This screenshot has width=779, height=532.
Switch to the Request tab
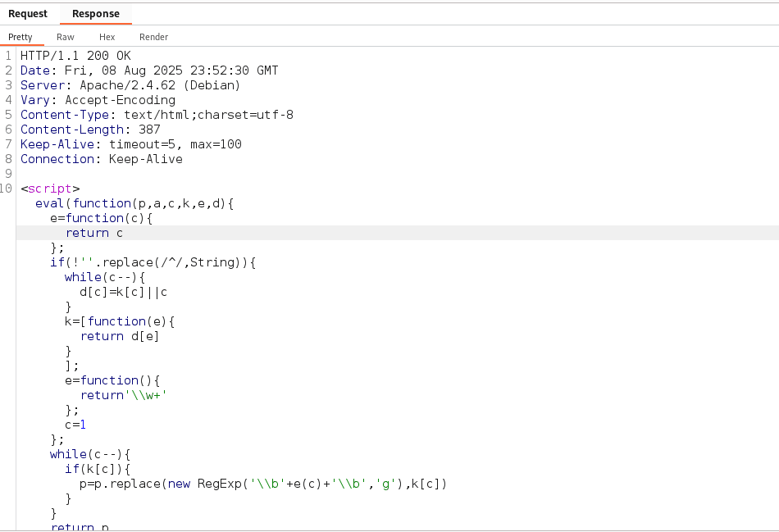click(28, 14)
